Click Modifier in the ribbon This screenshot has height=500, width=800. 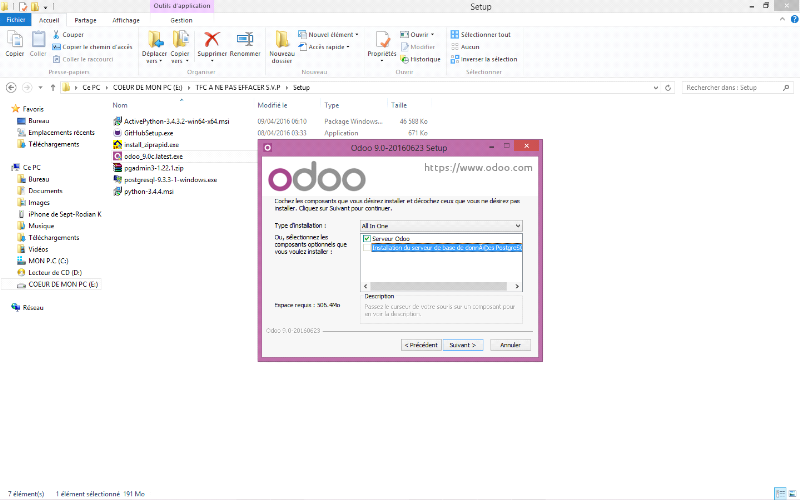[418, 46]
